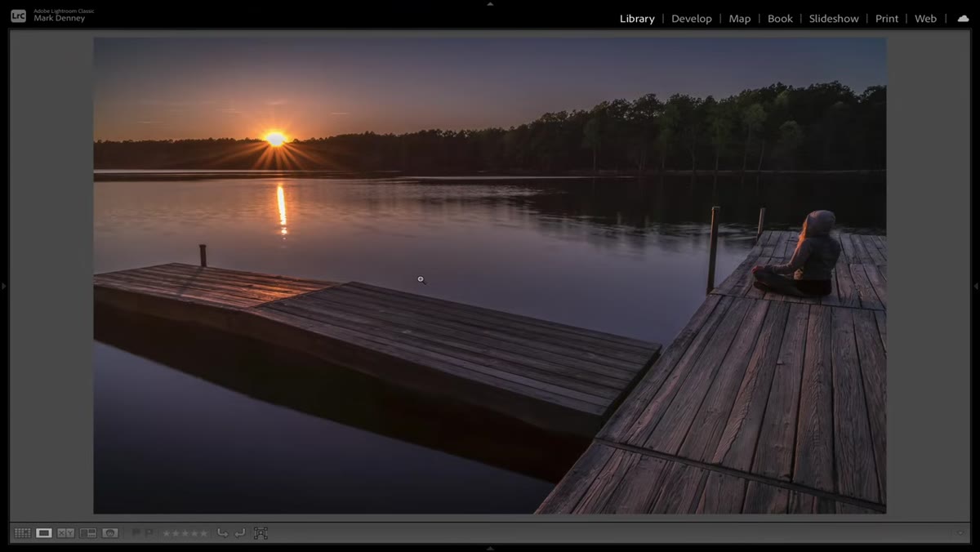Go to the Slideshow module

834,19
